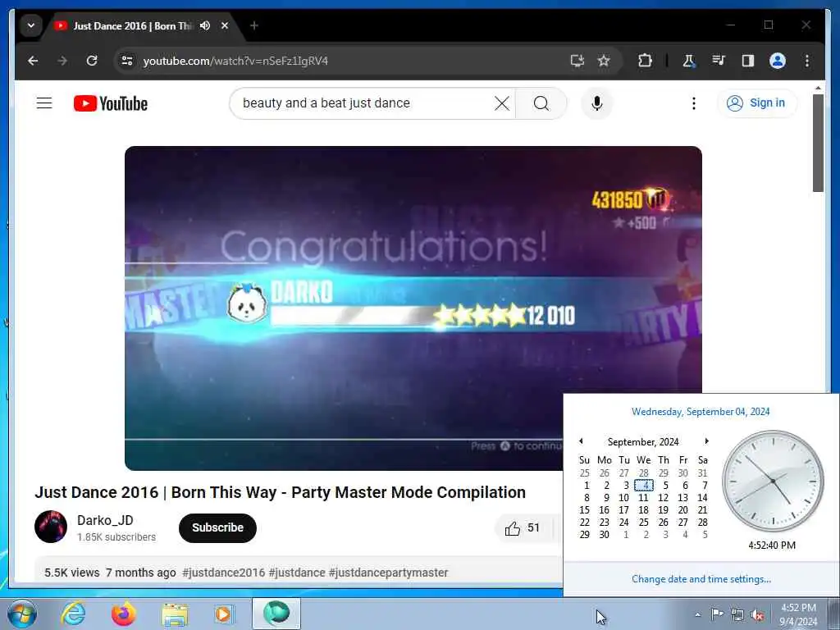The image size is (840, 630).
Task: Go to previous month in calendar
Action: click(581, 441)
